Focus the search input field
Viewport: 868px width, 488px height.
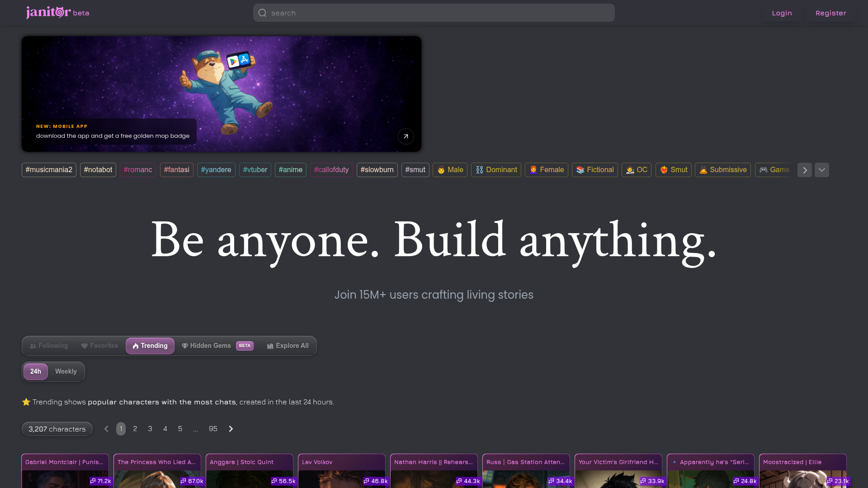click(x=439, y=13)
